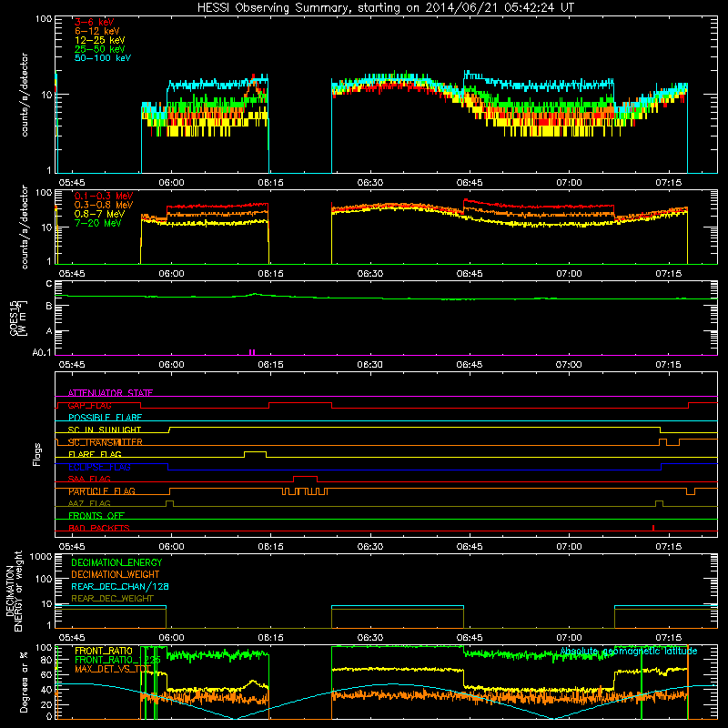This screenshot has height=728, width=728.
Task: Click the 25-50 keV legend entry
Action: [x=100, y=49]
